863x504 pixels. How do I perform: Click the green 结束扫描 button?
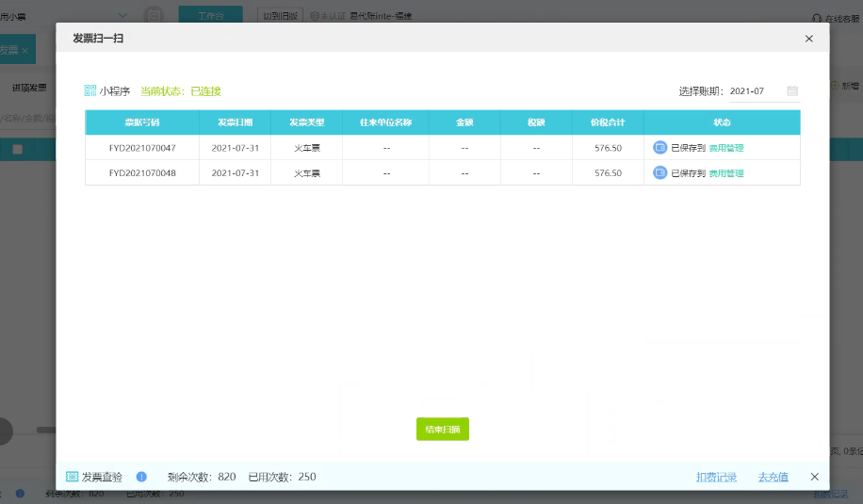(x=443, y=430)
